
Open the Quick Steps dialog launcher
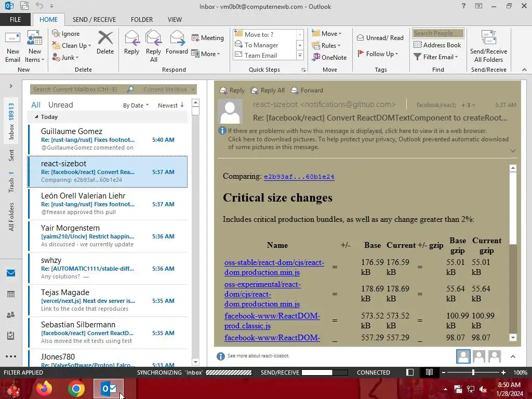303,70
